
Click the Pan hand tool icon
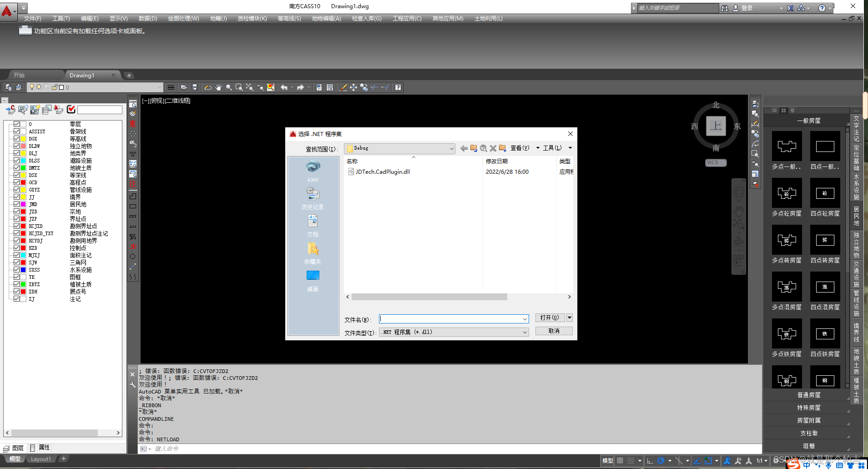218,87
